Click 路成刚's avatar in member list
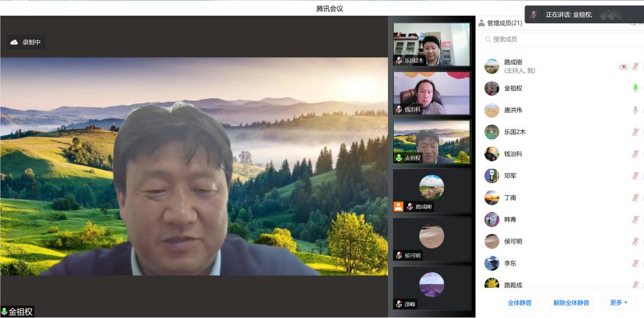 tap(492, 66)
